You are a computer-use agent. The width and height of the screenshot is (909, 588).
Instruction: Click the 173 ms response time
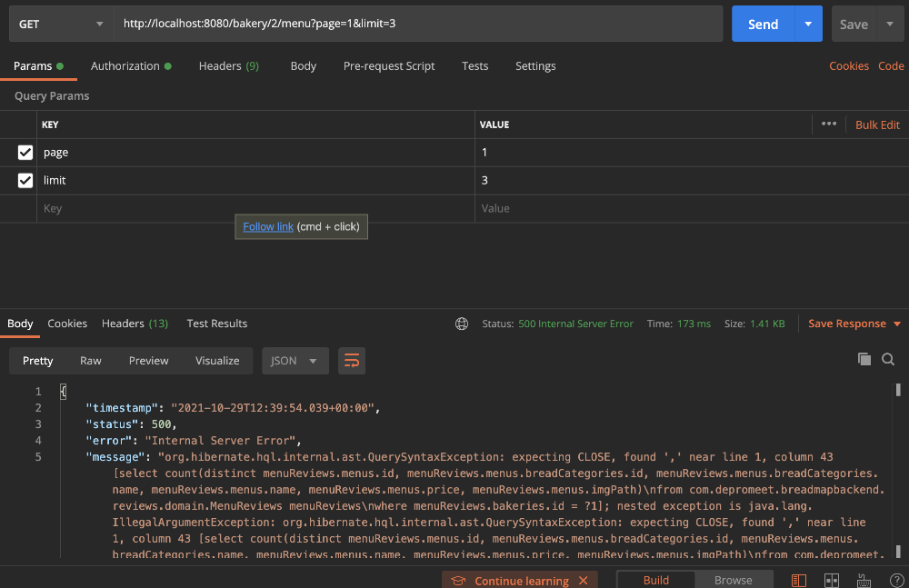[694, 324]
